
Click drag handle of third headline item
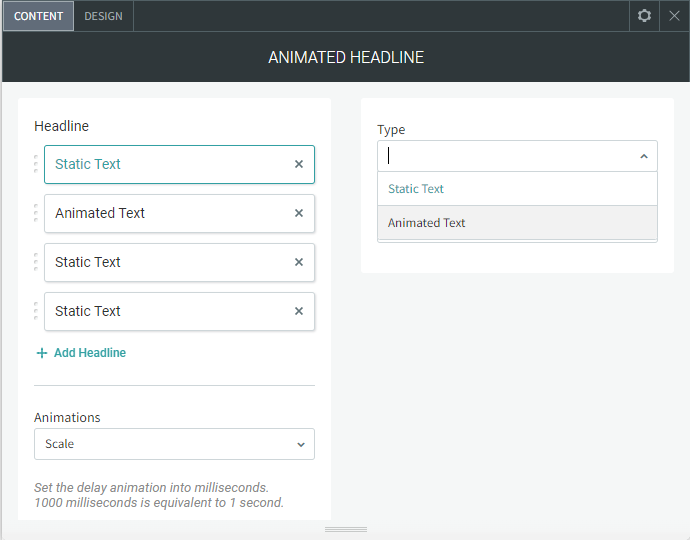click(36, 262)
